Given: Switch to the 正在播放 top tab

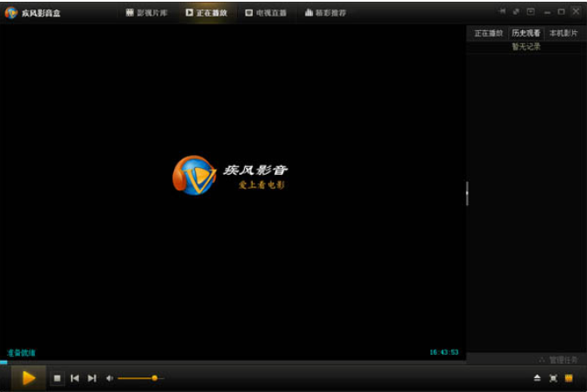Looking at the screenshot, I should point(207,13).
